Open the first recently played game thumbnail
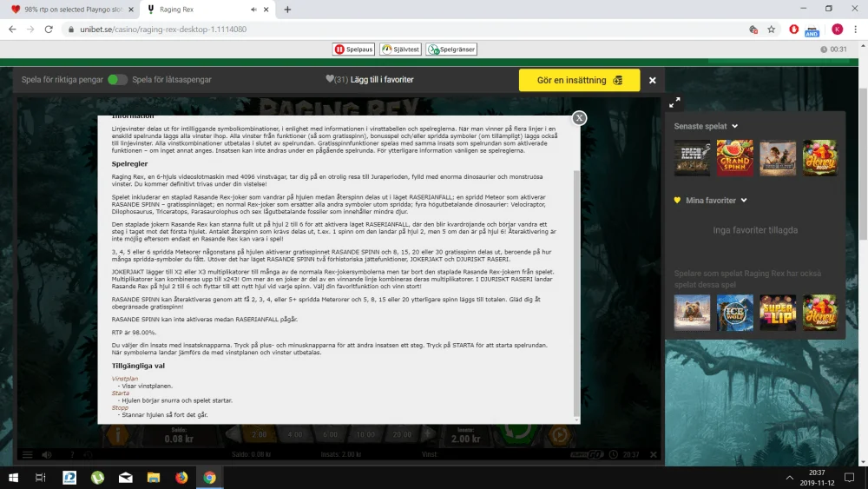The width and height of the screenshot is (868, 489). tap(692, 158)
